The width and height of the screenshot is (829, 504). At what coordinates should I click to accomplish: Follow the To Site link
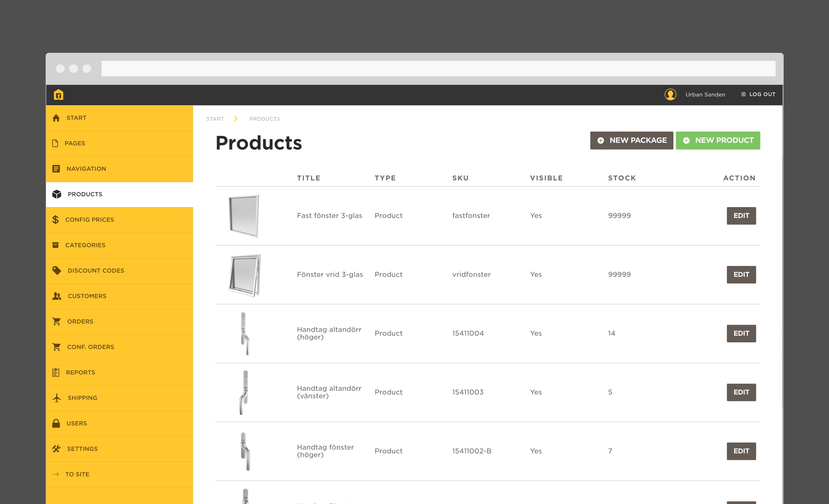(x=120, y=474)
